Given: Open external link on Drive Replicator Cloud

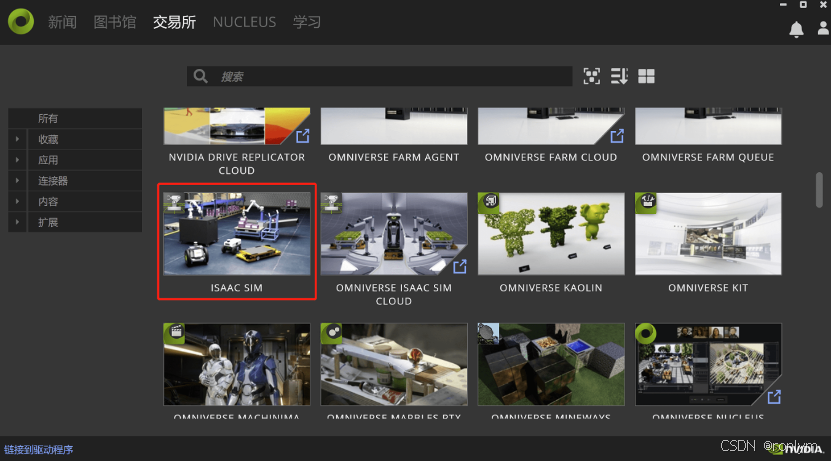Looking at the screenshot, I should tap(302, 136).
